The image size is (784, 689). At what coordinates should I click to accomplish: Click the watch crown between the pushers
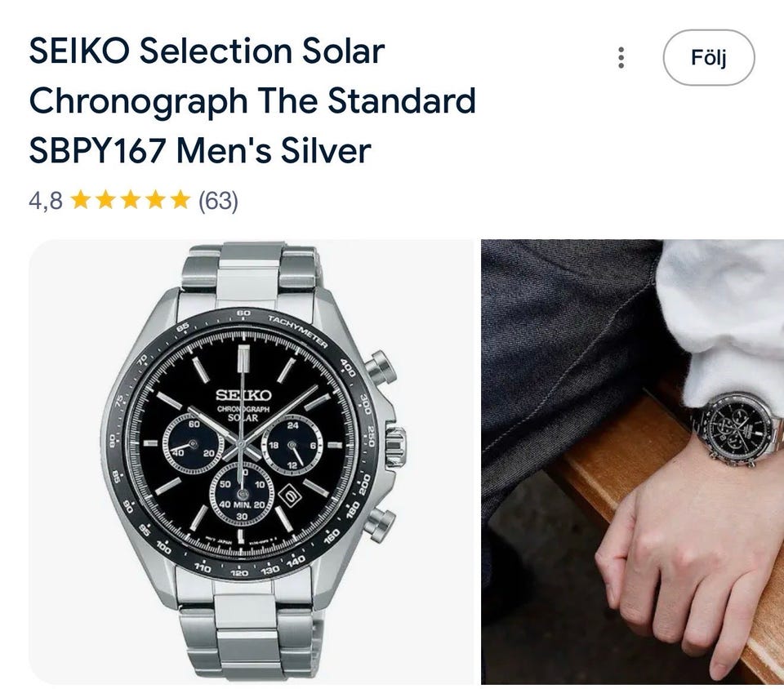pyautogui.click(x=395, y=443)
